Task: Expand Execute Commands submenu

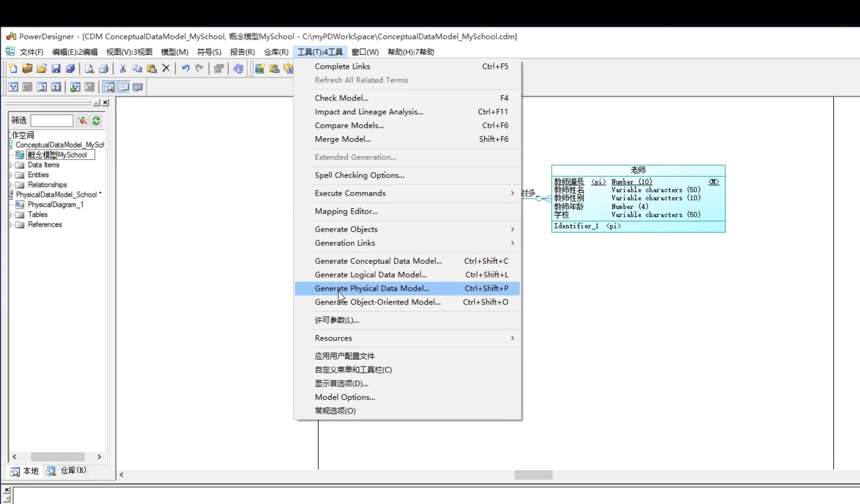Action: [x=350, y=193]
